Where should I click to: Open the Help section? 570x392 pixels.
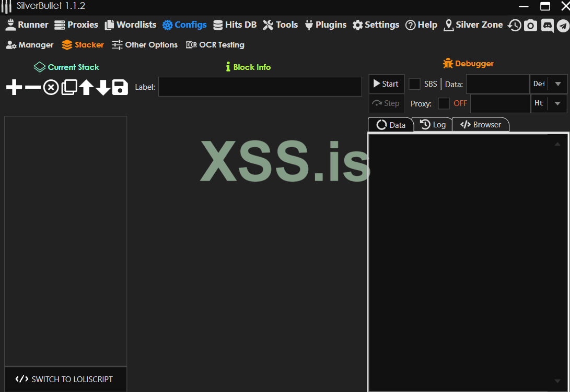click(421, 25)
